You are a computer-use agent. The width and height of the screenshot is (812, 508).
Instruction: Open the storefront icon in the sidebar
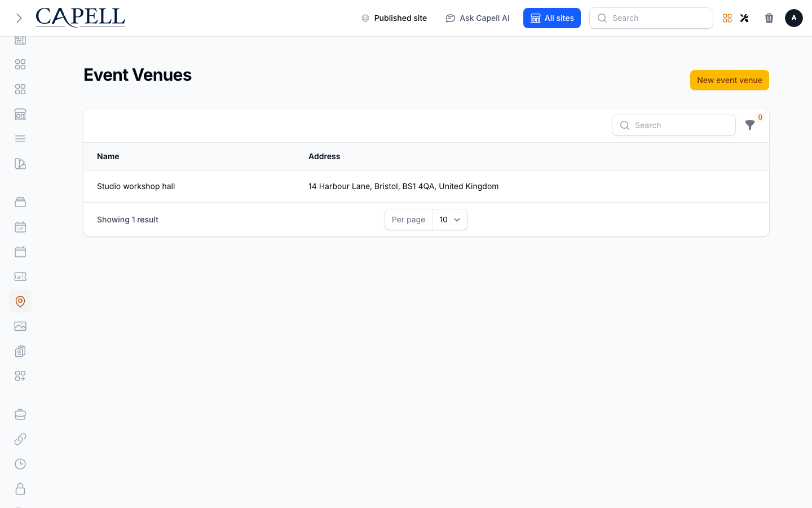(20, 114)
